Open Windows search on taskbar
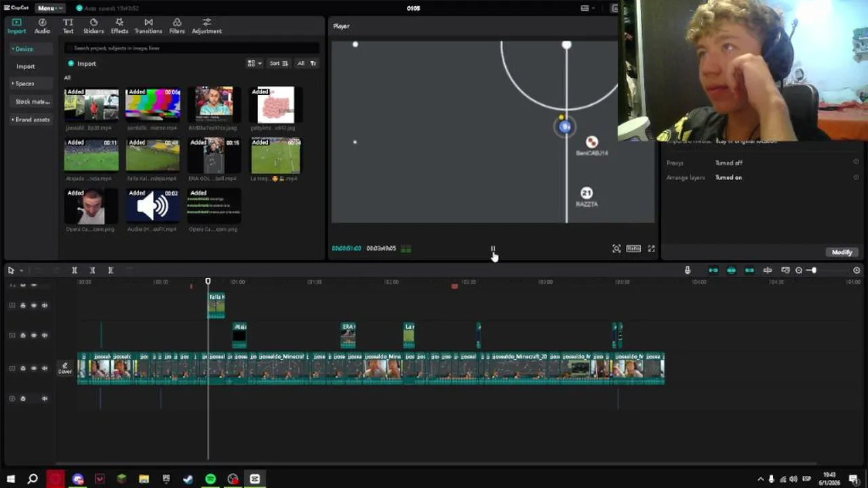The width and height of the screenshot is (868, 488). (33, 479)
